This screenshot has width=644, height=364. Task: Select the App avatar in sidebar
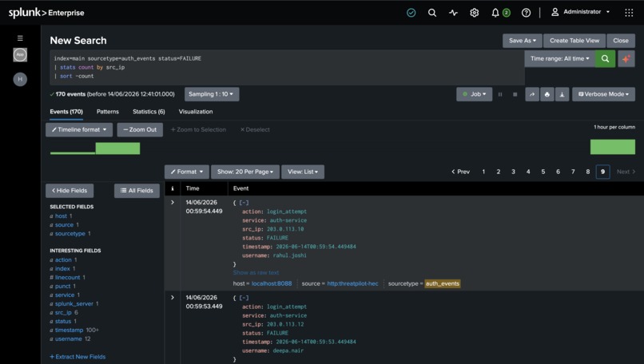pos(20,54)
